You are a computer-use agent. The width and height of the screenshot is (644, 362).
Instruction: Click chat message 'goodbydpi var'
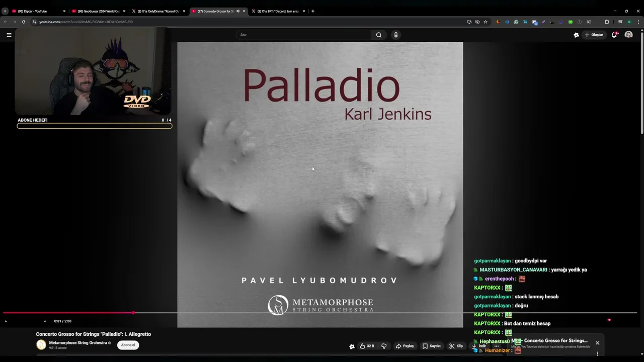(x=531, y=261)
